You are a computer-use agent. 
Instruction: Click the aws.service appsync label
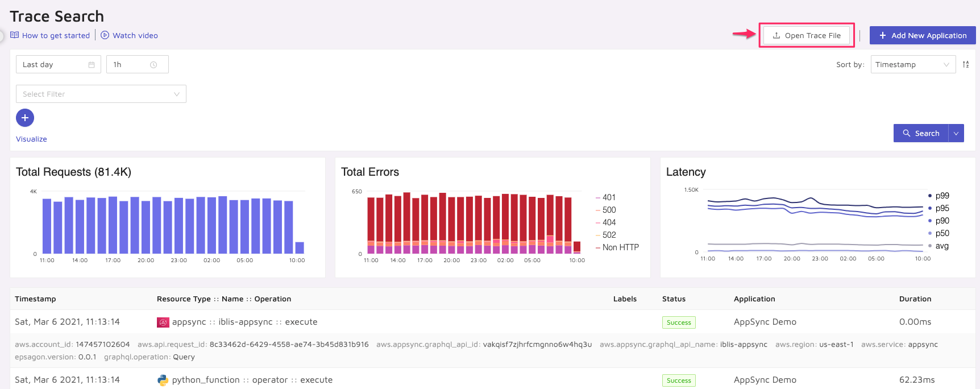(899, 345)
